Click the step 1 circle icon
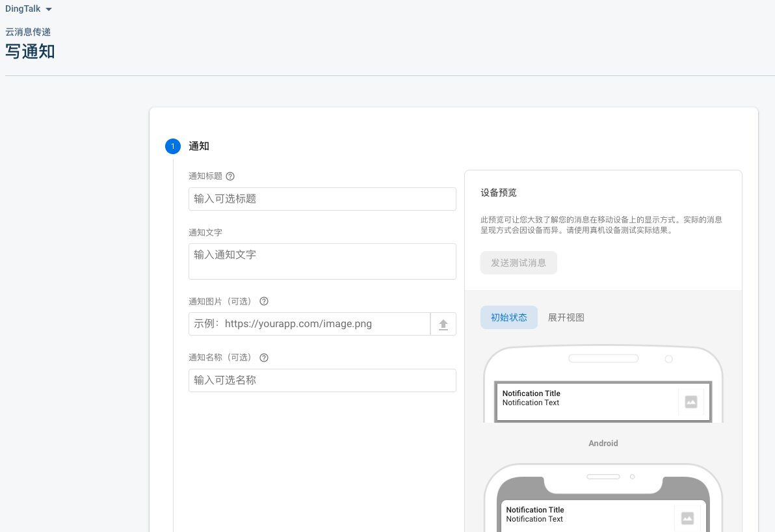775x532 pixels. point(173,146)
